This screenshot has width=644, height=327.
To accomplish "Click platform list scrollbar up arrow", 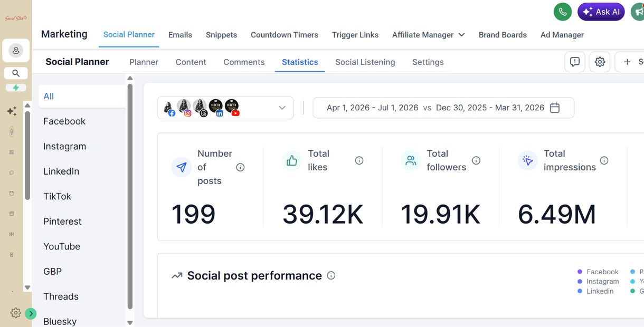I will (x=130, y=79).
